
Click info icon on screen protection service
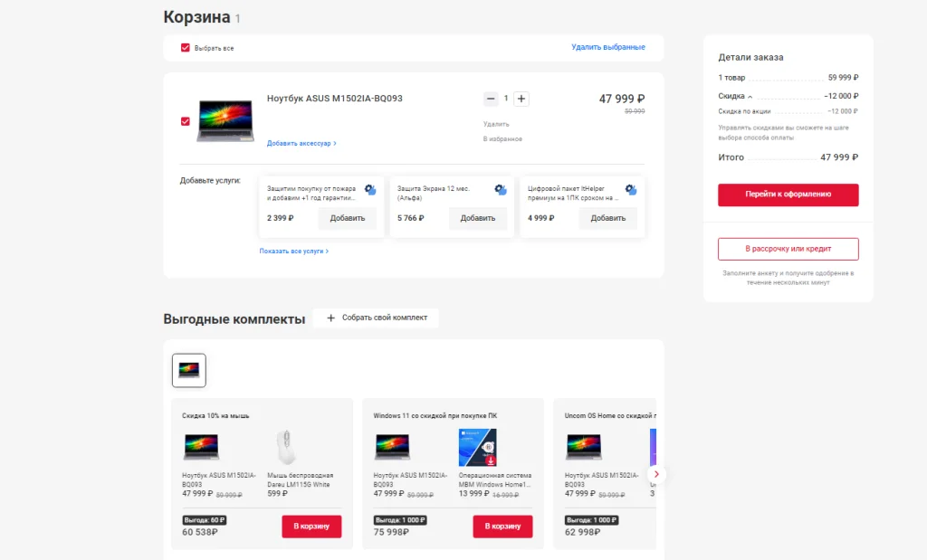[x=501, y=190]
